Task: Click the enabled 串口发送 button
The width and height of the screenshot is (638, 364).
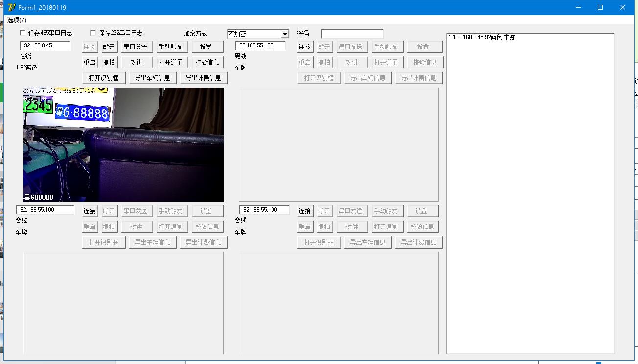Action: pyautogui.click(x=135, y=46)
